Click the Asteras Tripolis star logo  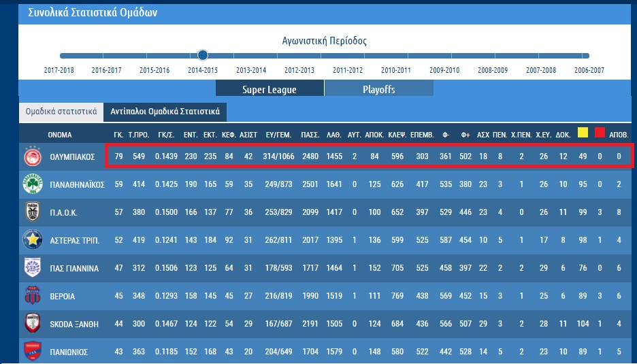[33, 240]
